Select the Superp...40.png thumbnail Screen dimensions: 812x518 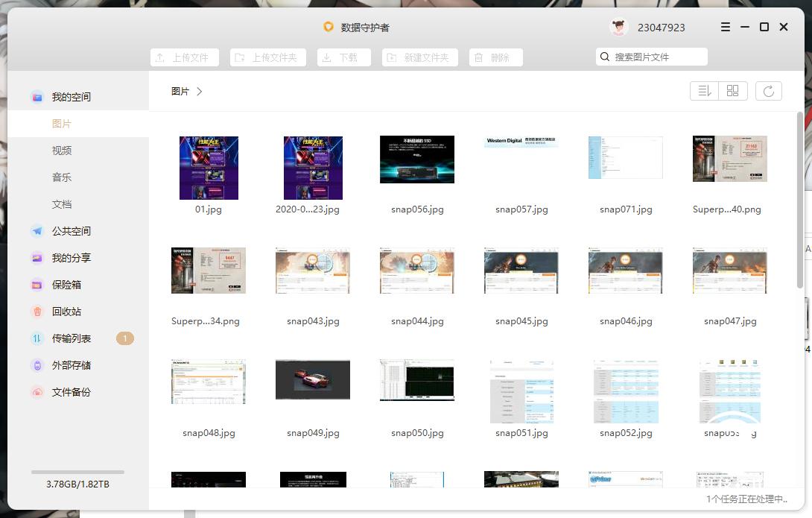click(x=729, y=159)
